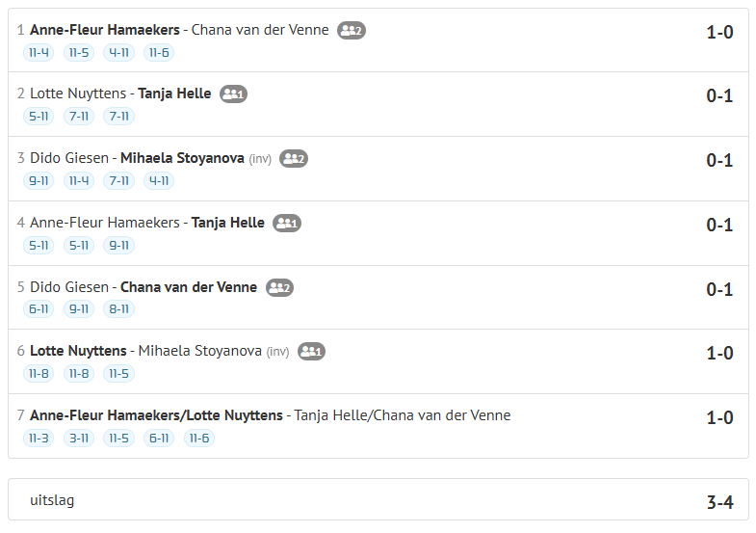Click the 6-11 set score in match 5
The width and height of the screenshot is (756, 533).
click(39, 309)
